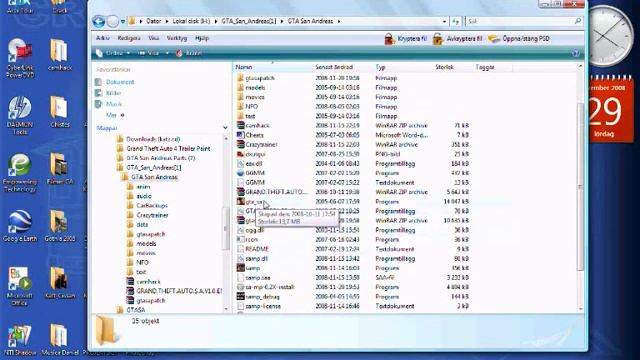Click the Krypterа fil padlock icon
The image size is (640, 360).
[389, 39]
